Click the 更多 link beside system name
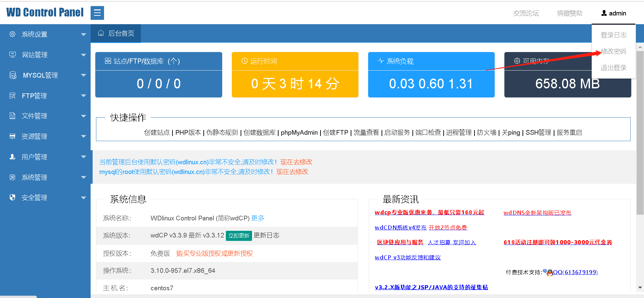 [x=257, y=218]
